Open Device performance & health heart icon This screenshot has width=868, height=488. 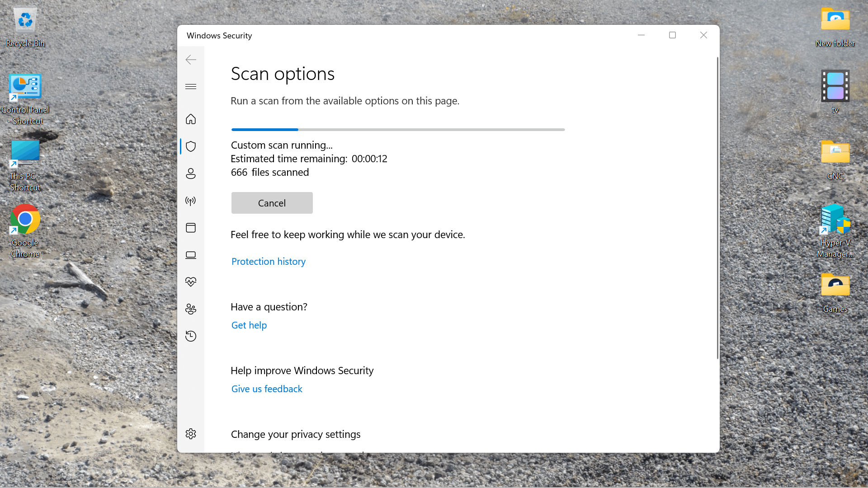point(191,282)
